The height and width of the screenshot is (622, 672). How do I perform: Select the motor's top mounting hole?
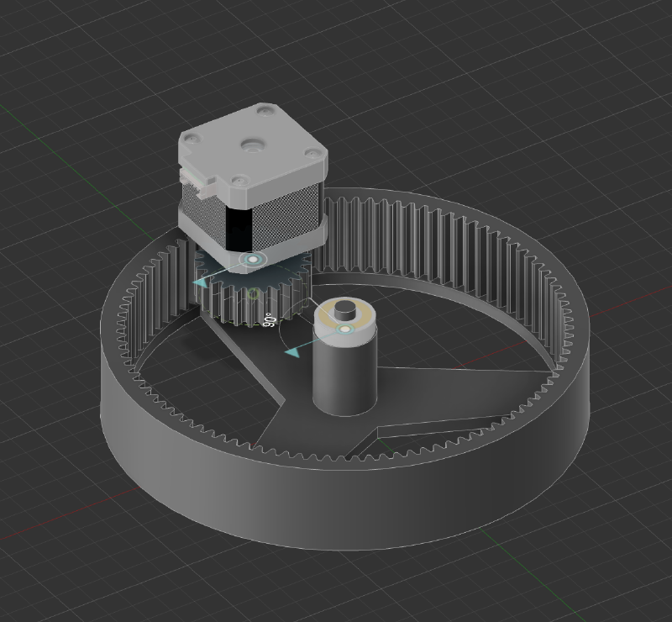[252, 145]
